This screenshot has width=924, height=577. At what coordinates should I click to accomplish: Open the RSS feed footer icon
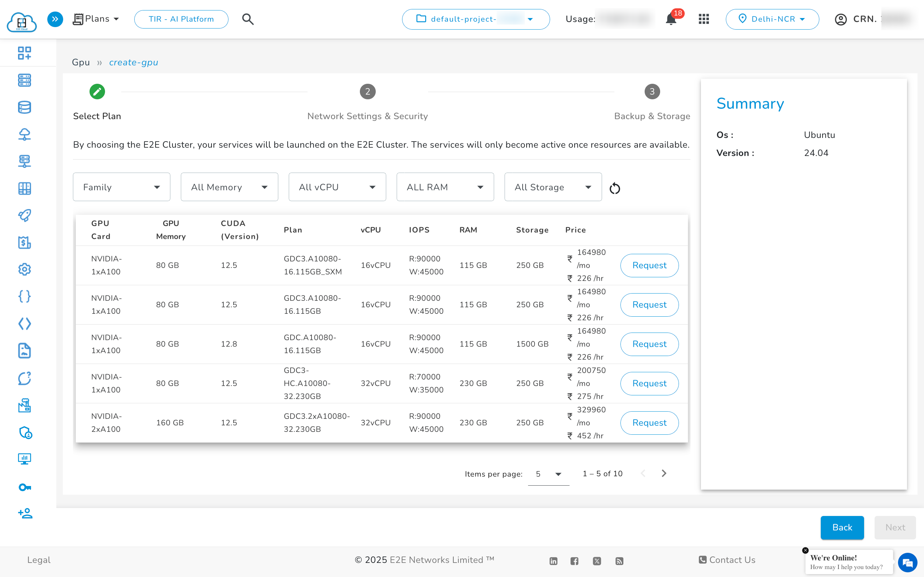tap(619, 561)
